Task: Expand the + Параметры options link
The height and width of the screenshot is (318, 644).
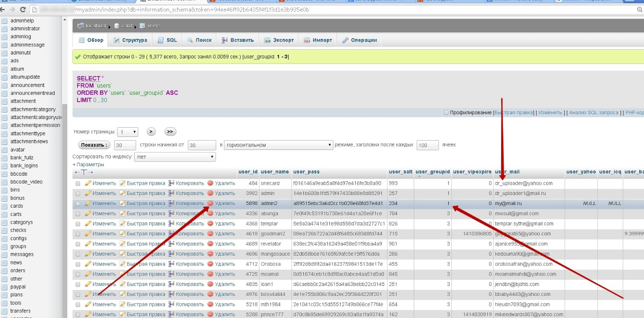Action: pos(88,164)
